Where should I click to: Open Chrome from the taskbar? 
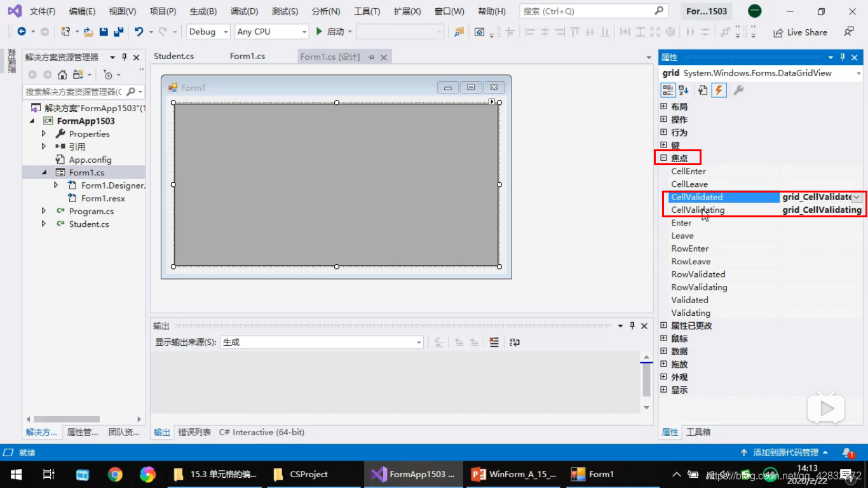[x=115, y=474]
